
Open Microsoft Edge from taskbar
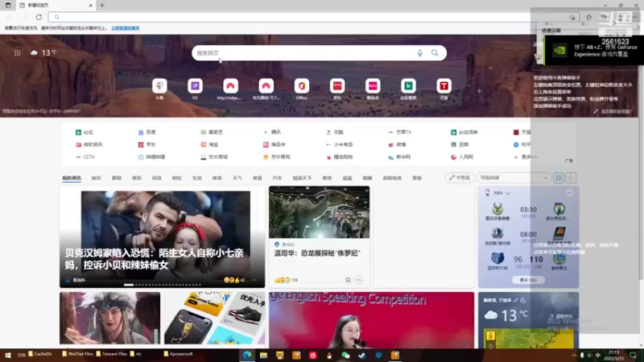[x=247, y=355]
